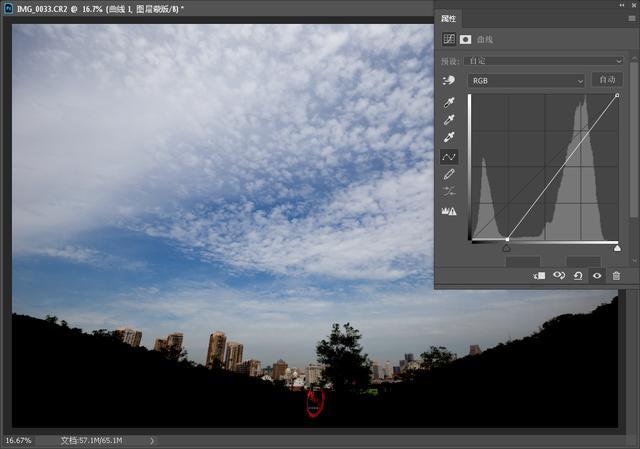Toggle view previous state icon

pyautogui.click(x=559, y=275)
